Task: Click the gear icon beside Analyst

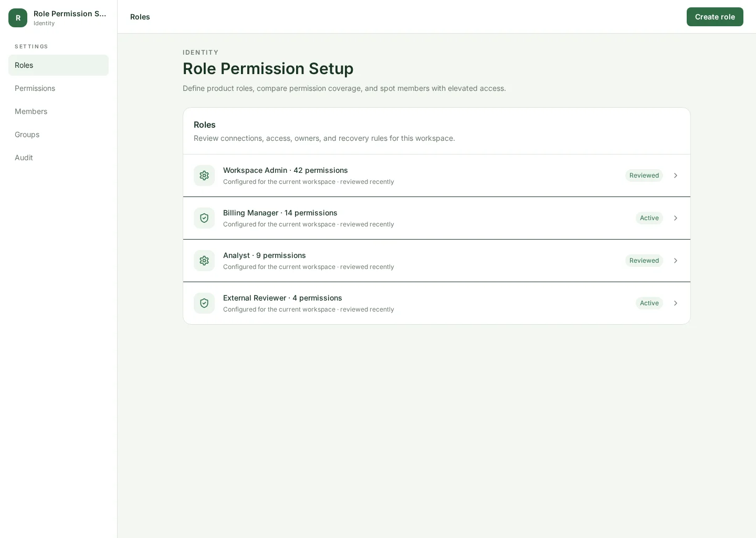Action: [x=204, y=261]
